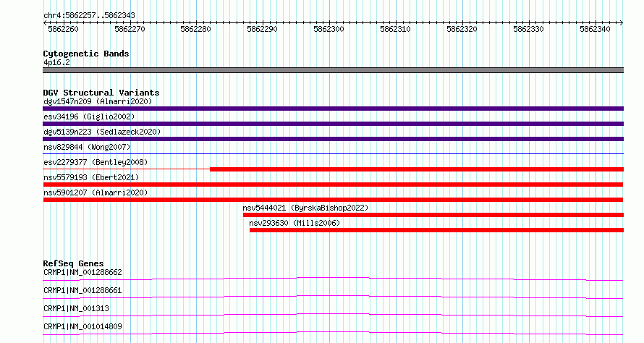Open variant esv34196 (Giglio2002) label
Screen dimensions: 644x343
point(89,117)
